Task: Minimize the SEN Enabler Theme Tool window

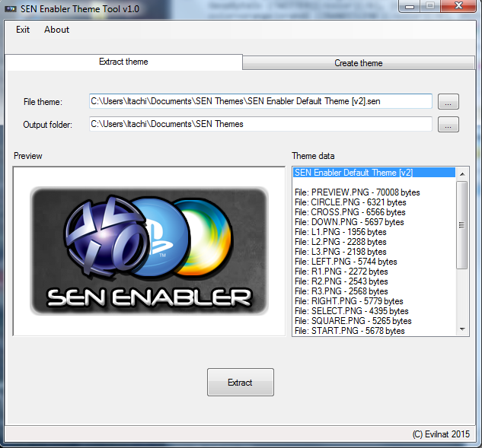Action: (410, 6)
